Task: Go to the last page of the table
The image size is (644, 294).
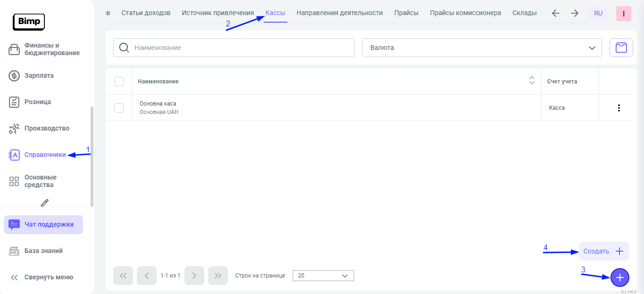Action: pos(217,276)
